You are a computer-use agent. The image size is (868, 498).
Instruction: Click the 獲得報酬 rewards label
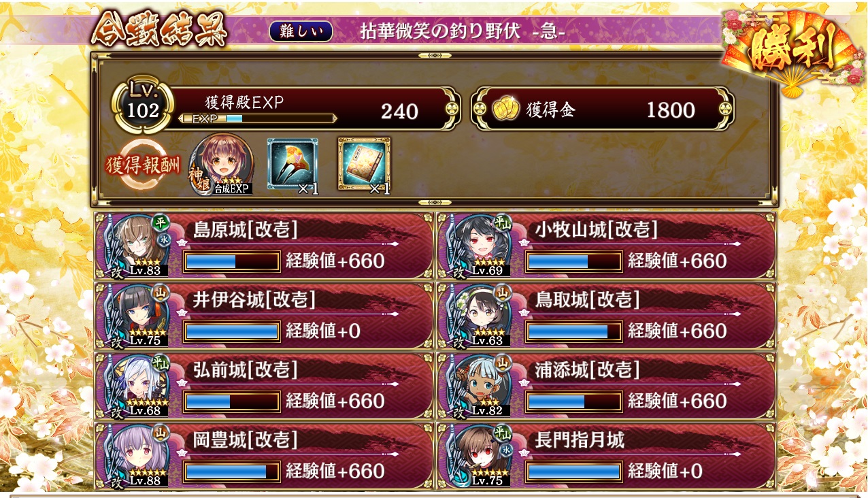144,166
